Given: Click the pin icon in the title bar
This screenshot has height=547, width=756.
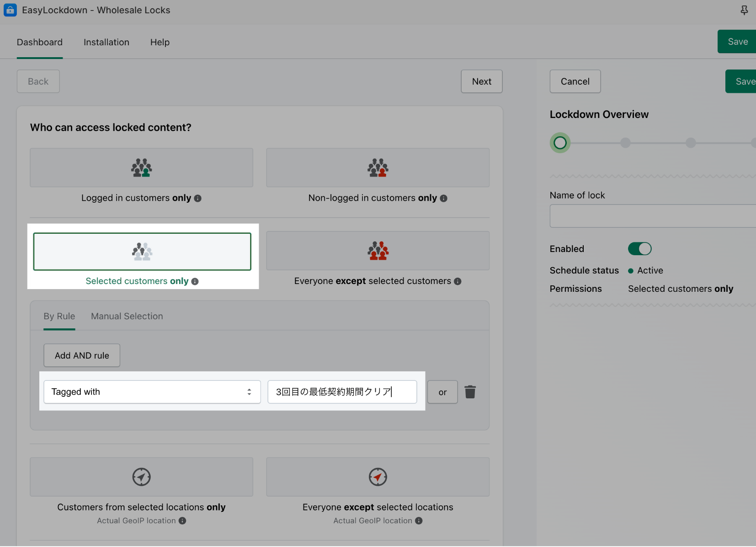Looking at the screenshot, I should [x=744, y=10].
